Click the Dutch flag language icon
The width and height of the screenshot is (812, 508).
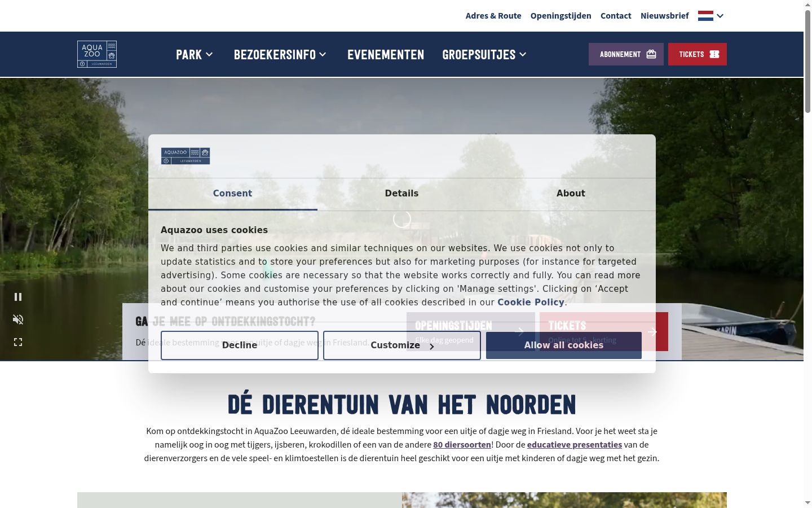point(705,16)
